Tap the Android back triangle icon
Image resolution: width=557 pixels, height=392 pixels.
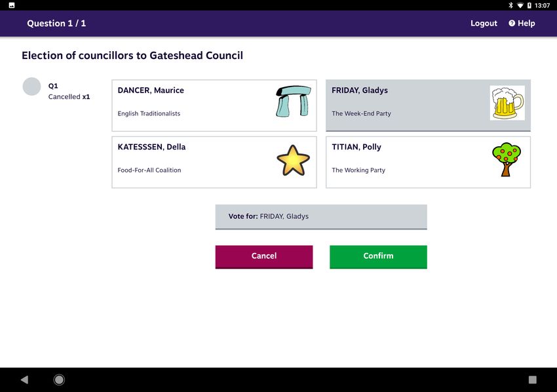[24, 380]
